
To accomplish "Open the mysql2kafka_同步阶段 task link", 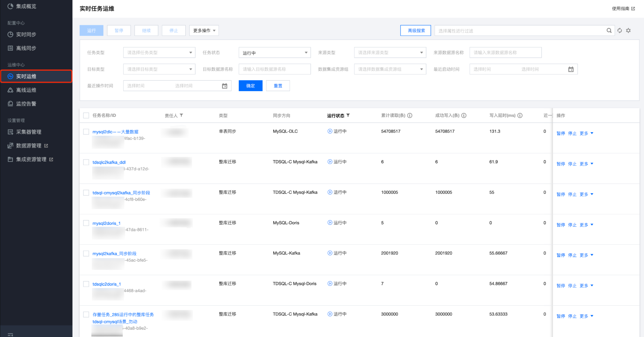I will tap(114, 253).
